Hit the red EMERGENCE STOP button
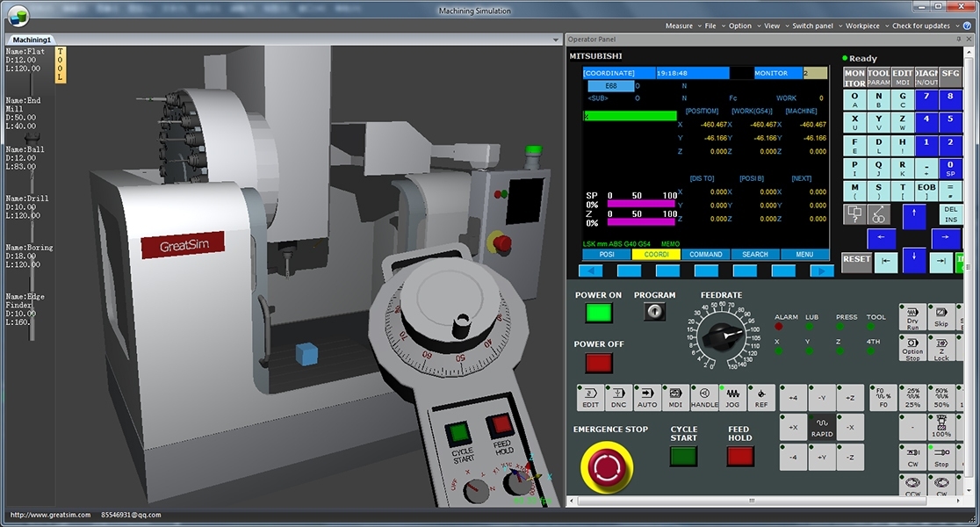Image resolution: width=980 pixels, height=527 pixels. tap(606, 466)
